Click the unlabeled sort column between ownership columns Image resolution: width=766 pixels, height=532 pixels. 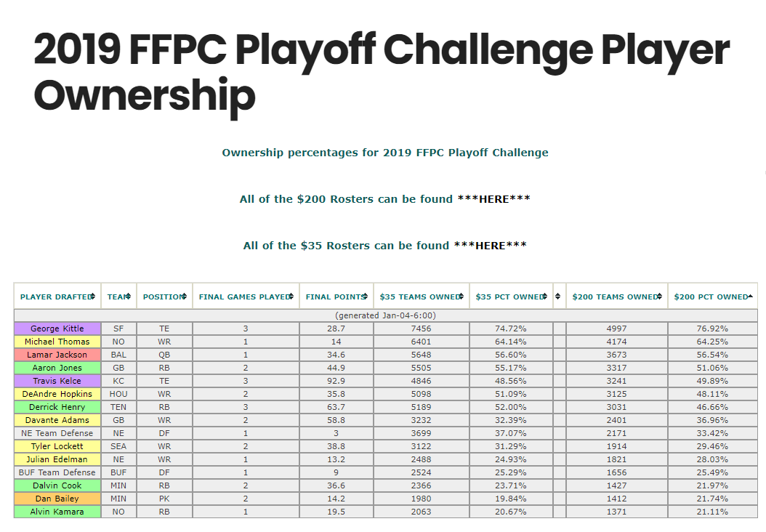pyautogui.click(x=557, y=296)
